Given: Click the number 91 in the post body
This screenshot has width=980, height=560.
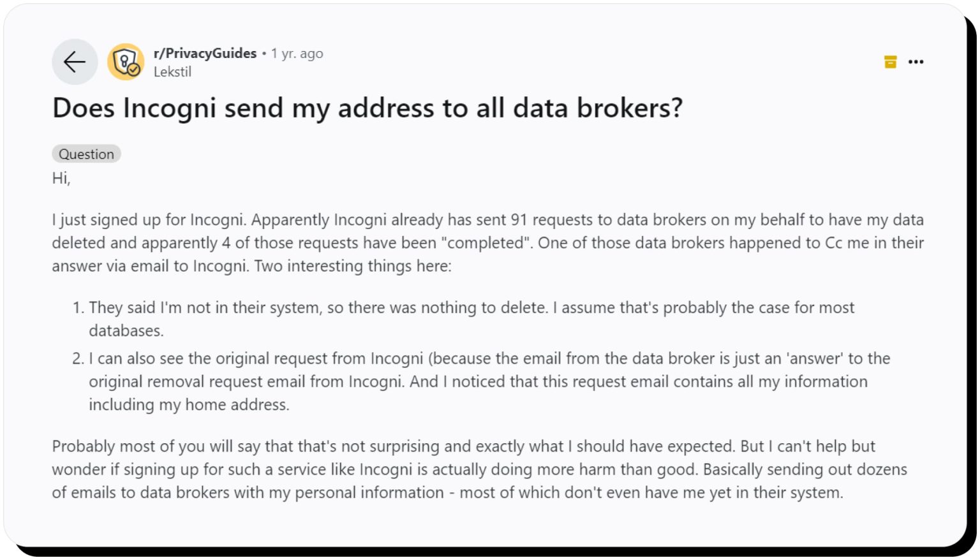Looking at the screenshot, I should coord(519,220).
